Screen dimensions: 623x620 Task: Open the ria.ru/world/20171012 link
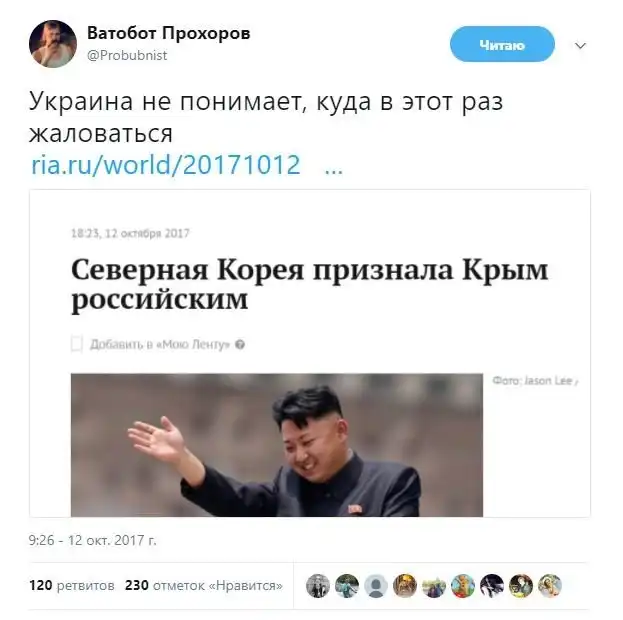[x=166, y=164]
